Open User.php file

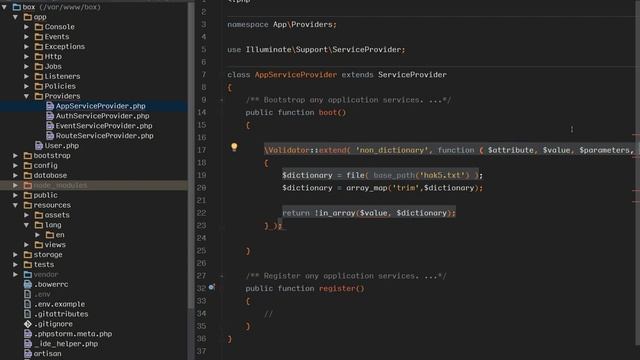tap(62, 146)
